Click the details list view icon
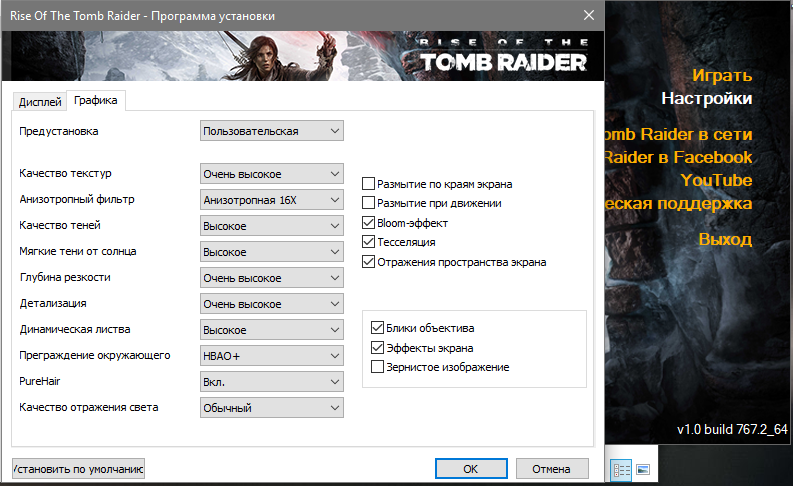The height and width of the screenshot is (486, 793). point(622,470)
